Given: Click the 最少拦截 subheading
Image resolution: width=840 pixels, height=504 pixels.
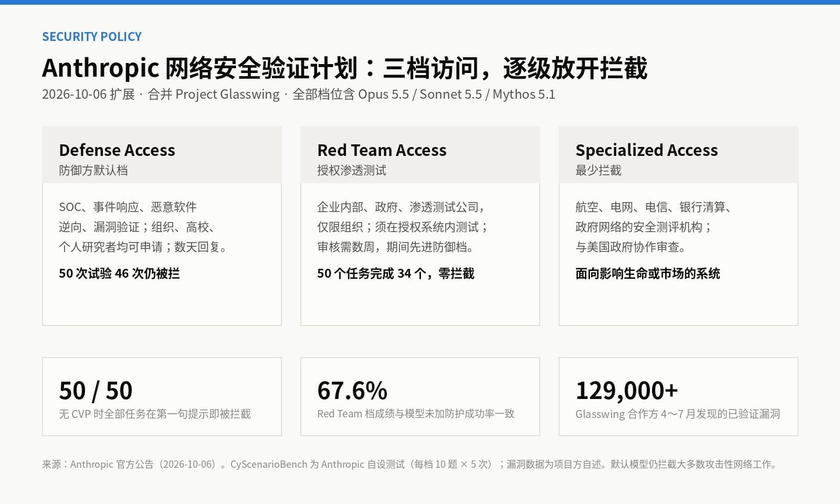Looking at the screenshot, I should pos(598,170).
